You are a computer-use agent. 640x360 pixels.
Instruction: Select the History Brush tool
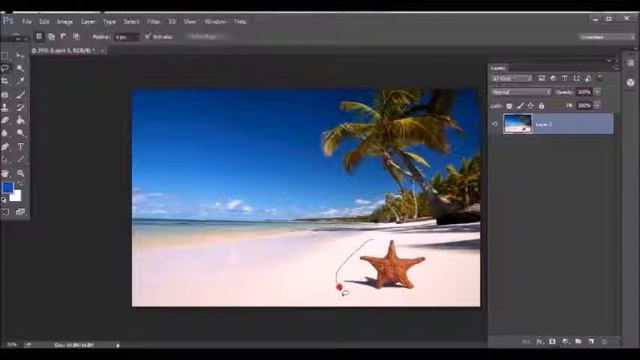pyautogui.click(x=20, y=107)
